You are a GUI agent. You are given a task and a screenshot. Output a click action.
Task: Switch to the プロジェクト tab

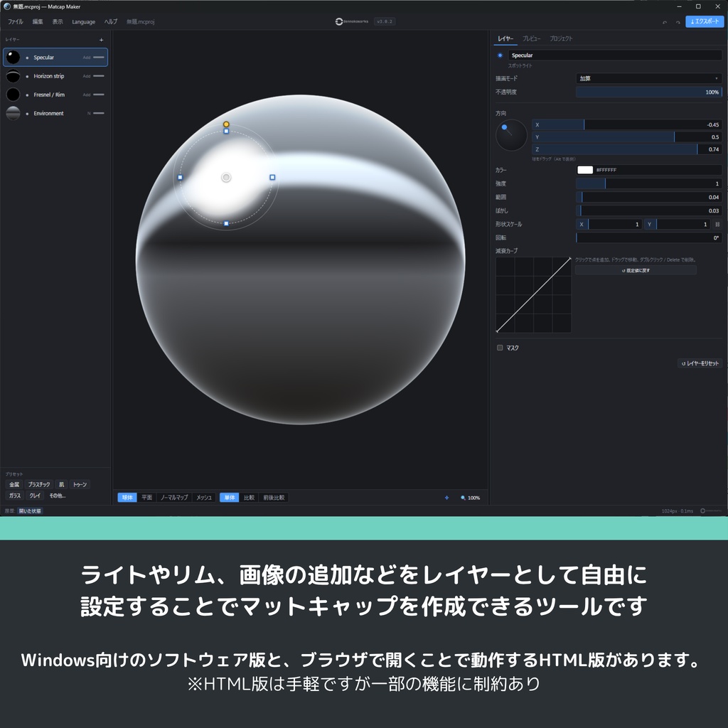coord(561,38)
